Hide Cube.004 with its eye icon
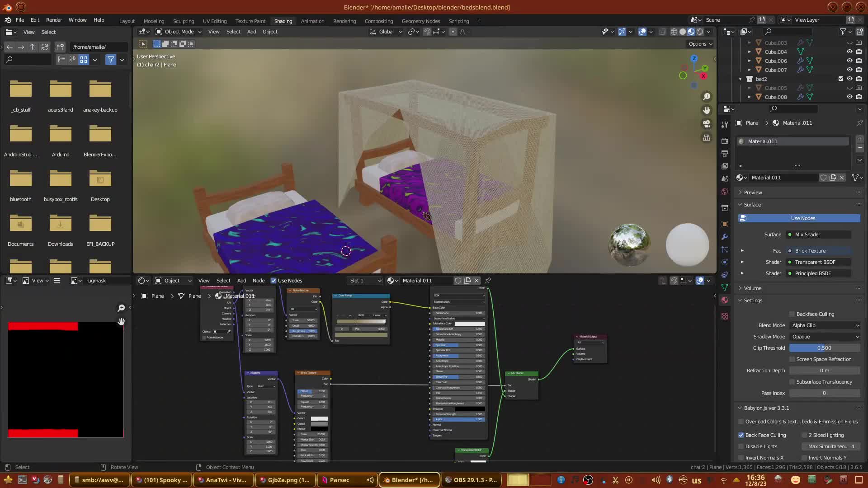This screenshot has width=868, height=488. pyautogui.click(x=849, y=52)
